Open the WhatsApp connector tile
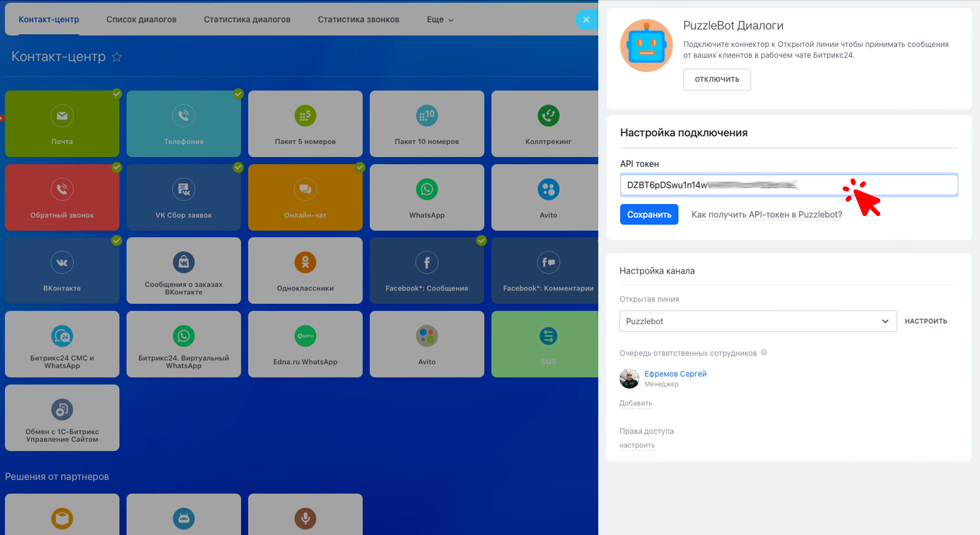Screen dimensions: 980x535 click(427, 197)
